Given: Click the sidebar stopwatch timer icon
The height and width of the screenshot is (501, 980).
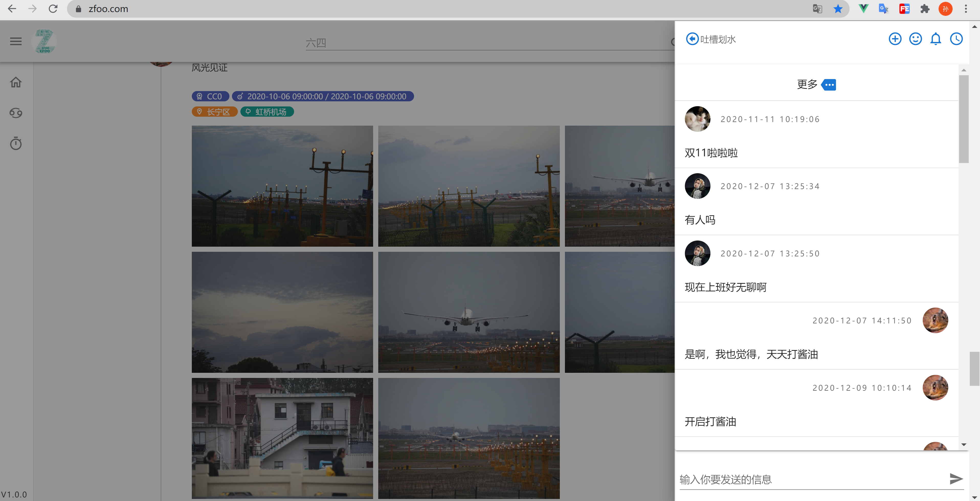Looking at the screenshot, I should [x=16, y=144].
